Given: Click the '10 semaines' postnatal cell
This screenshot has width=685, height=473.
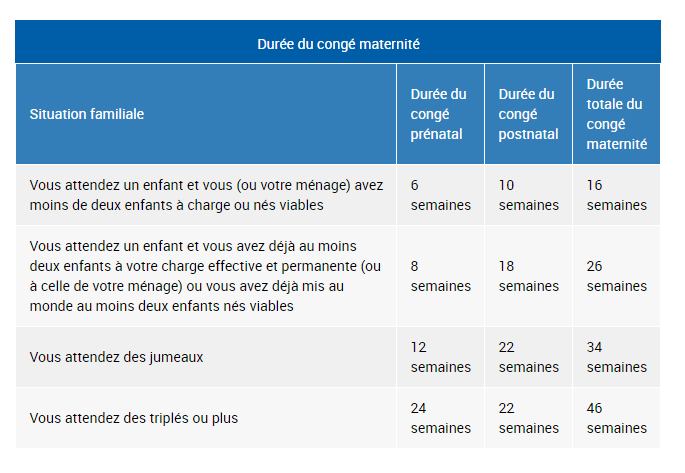Looking at the screenshot, I should tap(528, 195).
